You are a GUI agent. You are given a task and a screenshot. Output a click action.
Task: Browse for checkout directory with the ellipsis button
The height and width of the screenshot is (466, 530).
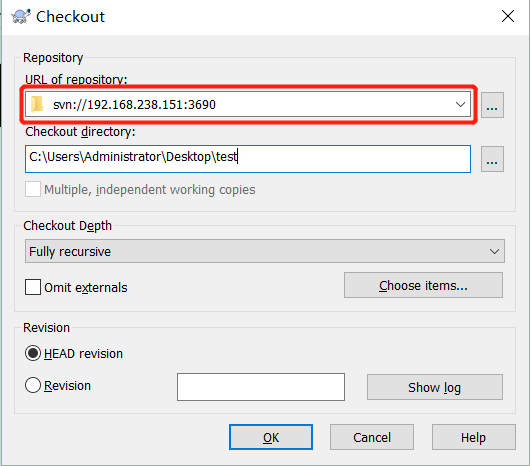click(x=492, y=159)
